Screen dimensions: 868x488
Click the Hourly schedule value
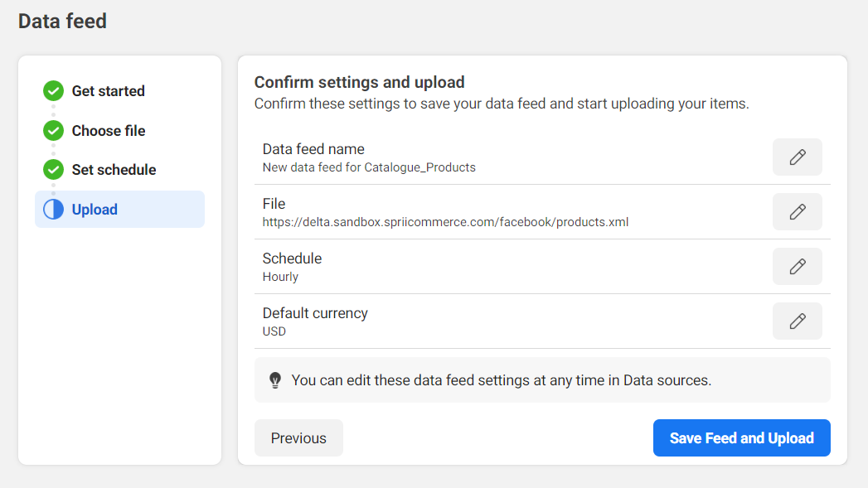click(280, 277)
